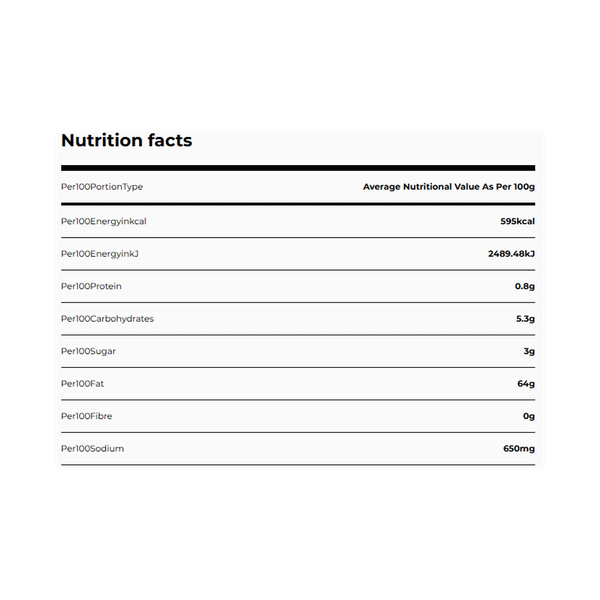The height and width of the screenshot is (600, 600).
Task: Select the Per100Fibre row label
Action: click(x=87, y=416)
